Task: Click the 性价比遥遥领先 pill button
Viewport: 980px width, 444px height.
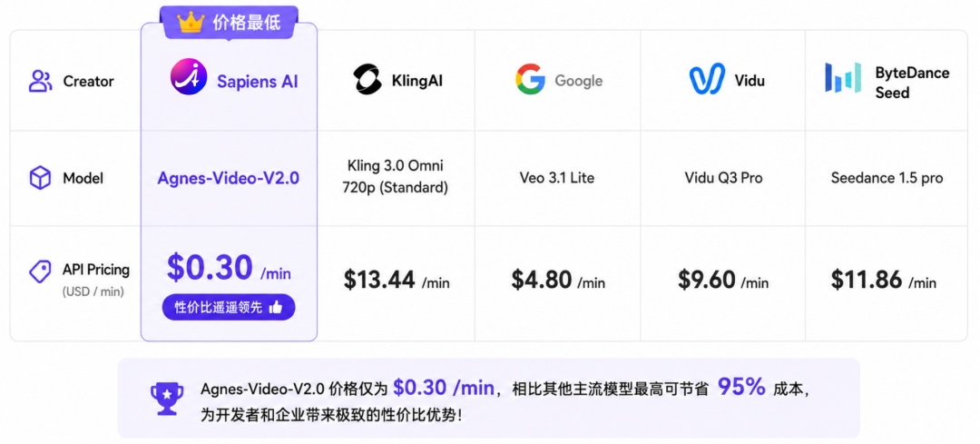Action: 229,307
